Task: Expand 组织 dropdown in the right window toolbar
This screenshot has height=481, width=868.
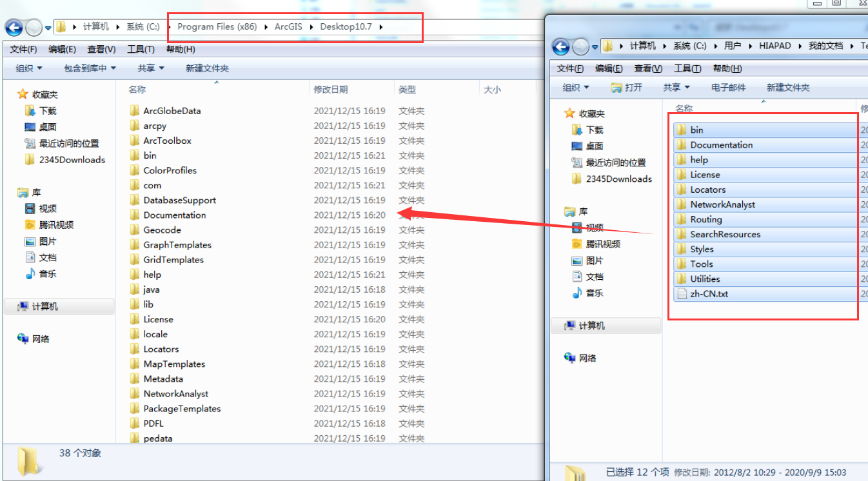Action: click(x=576, y=88)
